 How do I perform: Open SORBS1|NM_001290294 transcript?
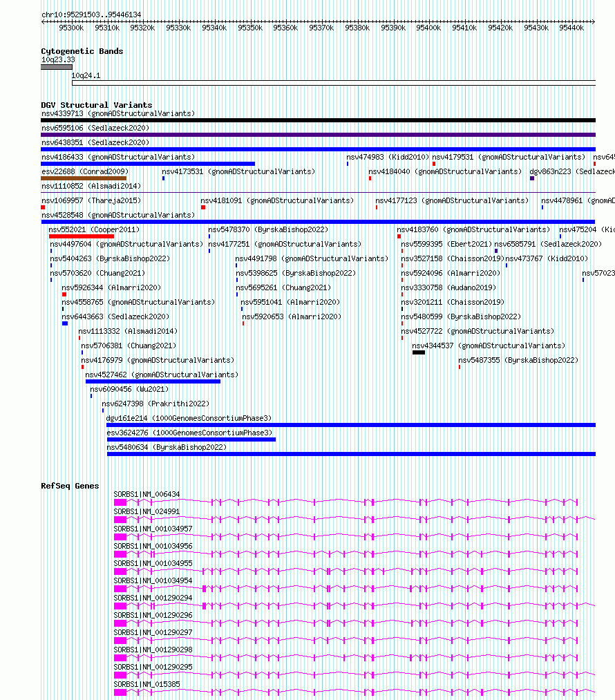tap(354, 606)
